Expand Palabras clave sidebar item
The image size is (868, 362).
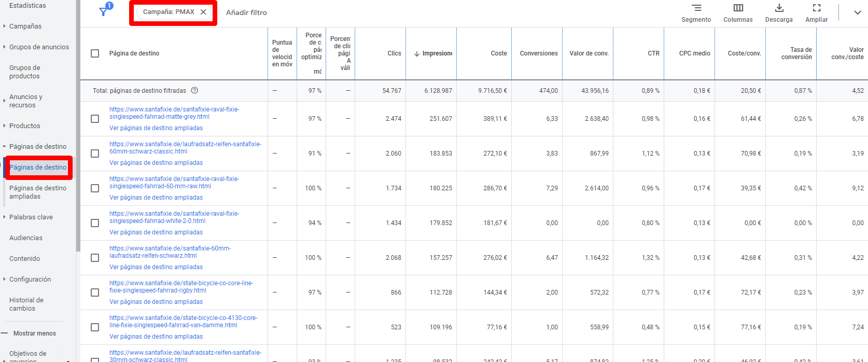4,217
